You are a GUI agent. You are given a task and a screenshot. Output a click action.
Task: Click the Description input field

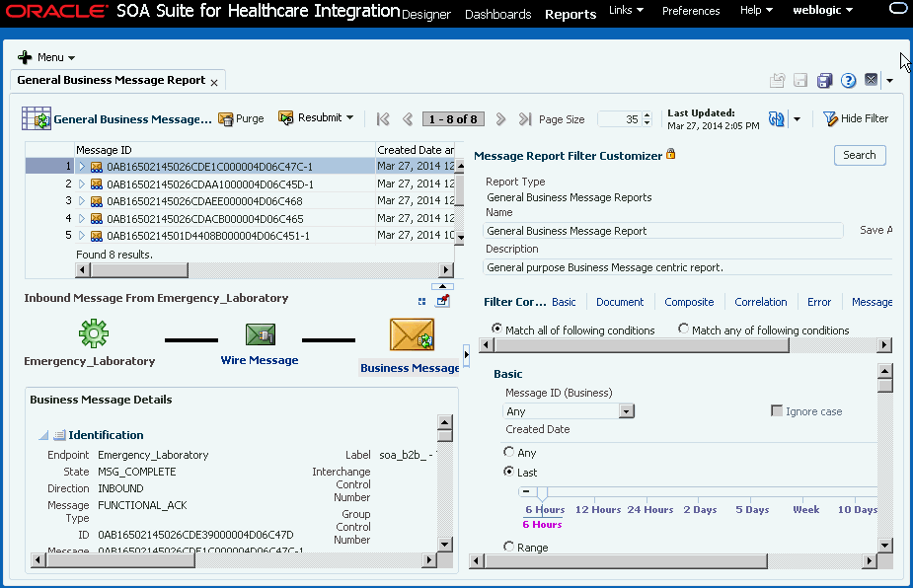click(x=688, y=267)
